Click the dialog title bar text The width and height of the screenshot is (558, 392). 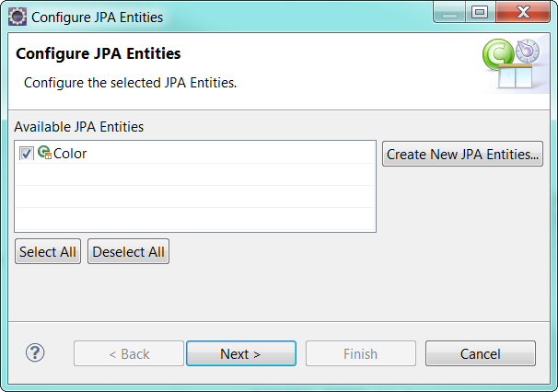[98, 17]
